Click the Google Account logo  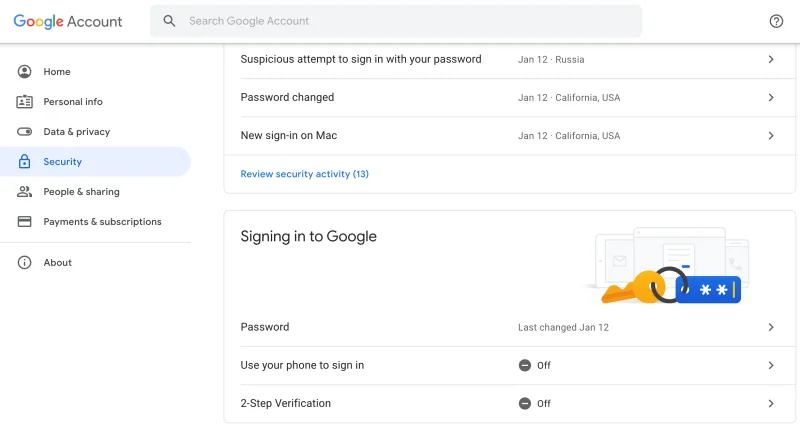click(x=68, y=21)
